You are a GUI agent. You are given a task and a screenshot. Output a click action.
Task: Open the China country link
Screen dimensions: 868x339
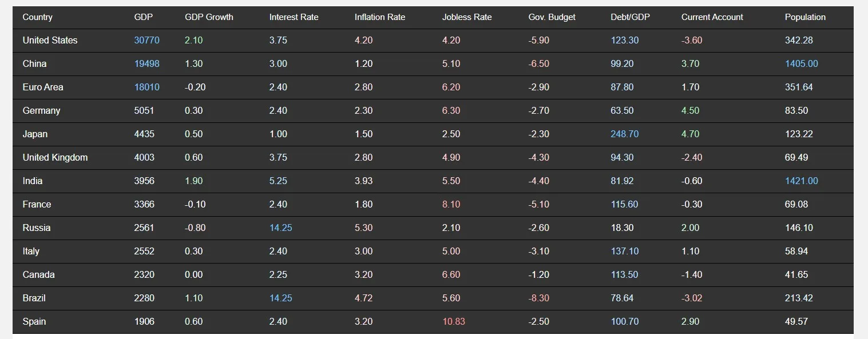coord(34,63)
